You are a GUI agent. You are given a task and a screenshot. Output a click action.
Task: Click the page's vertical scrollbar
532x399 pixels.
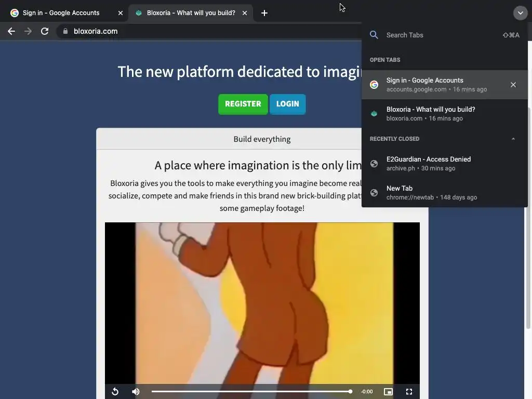(528, 218)
